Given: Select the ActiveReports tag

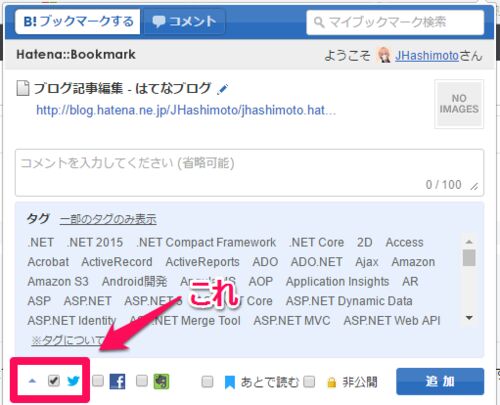Looking at the screenshot, I should click(x=202, y=262).
